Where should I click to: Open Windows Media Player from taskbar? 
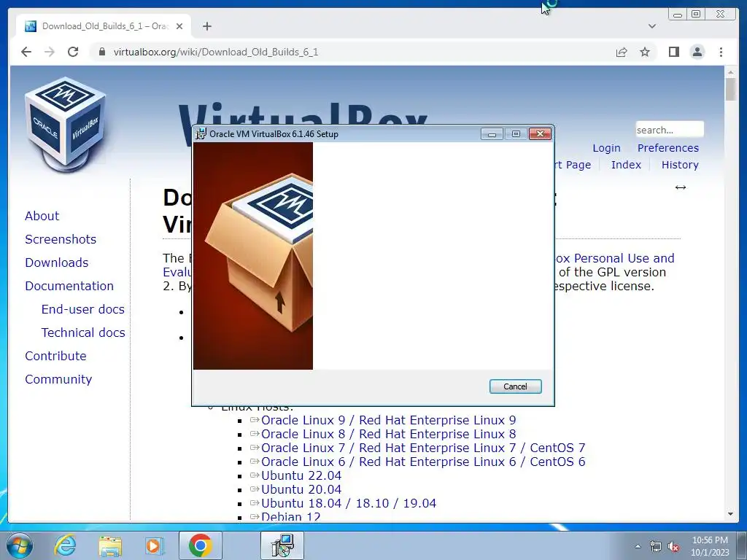click(154, 545)
